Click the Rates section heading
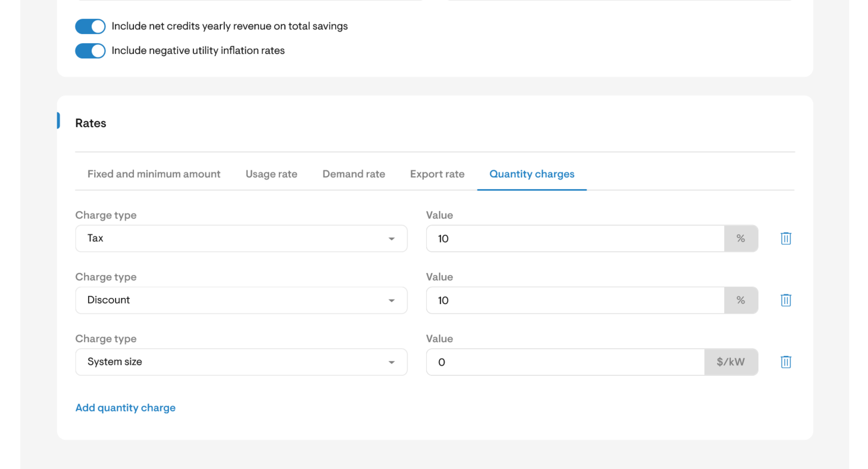This screenshot has height=469, width=868. [x=91, y=123]
